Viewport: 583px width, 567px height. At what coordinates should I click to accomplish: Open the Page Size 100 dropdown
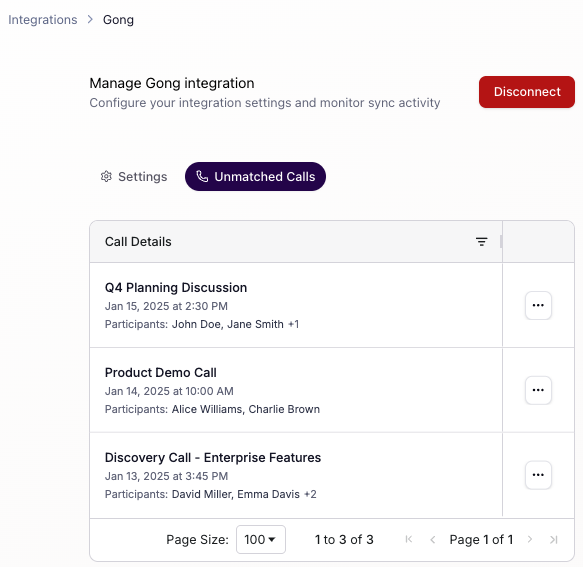point(261,539)
